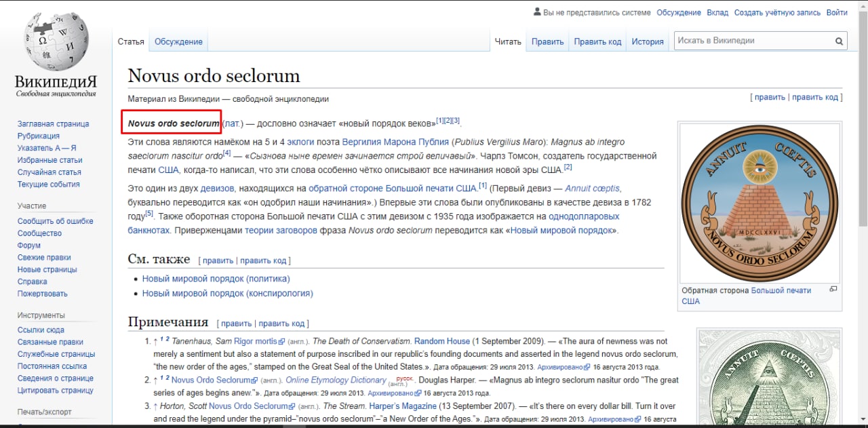Viewport: 868px width, 428px height.
Task: Click the 'эклоги' link
Action: [x=300, y=142]
